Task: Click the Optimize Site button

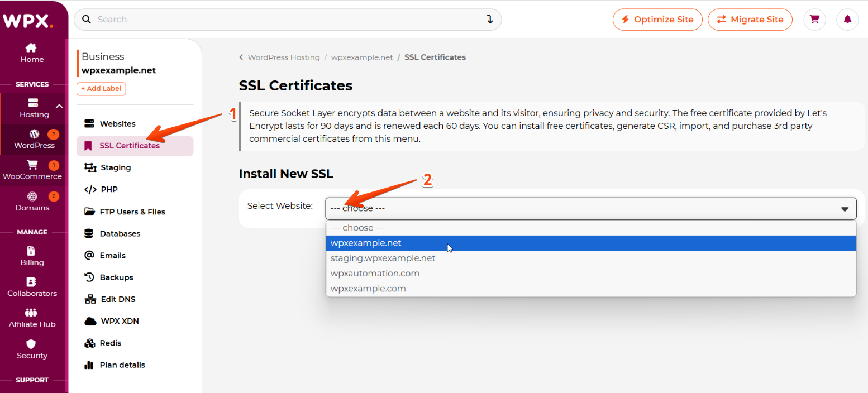Action: tap(657, 20)
